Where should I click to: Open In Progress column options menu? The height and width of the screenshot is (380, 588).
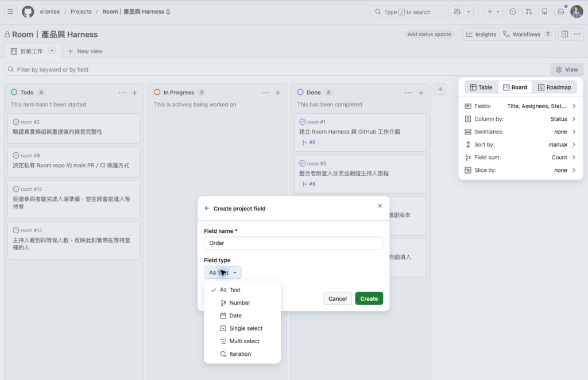(x=265, y=93)
